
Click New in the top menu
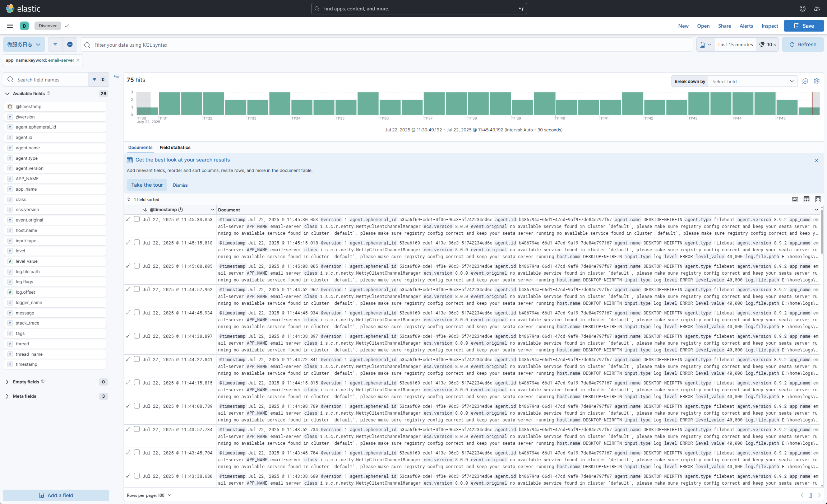point(683,26)
